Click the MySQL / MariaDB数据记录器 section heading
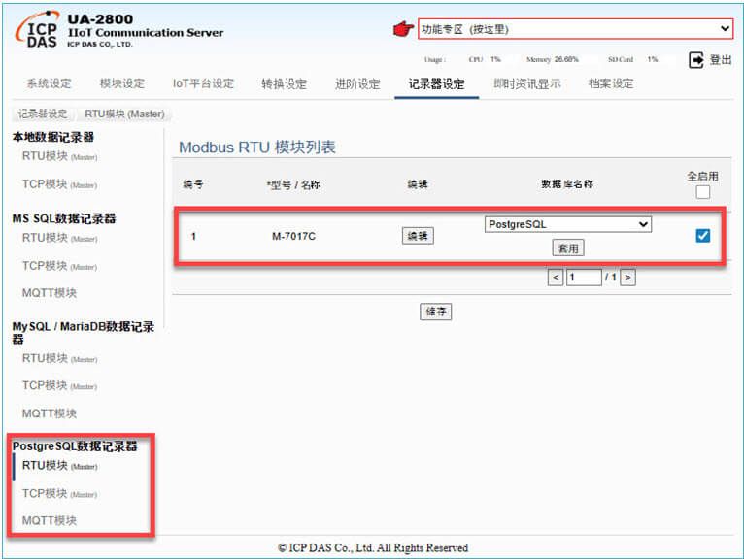Viewport: 744px width, 560px height. (x=84, y=332)
